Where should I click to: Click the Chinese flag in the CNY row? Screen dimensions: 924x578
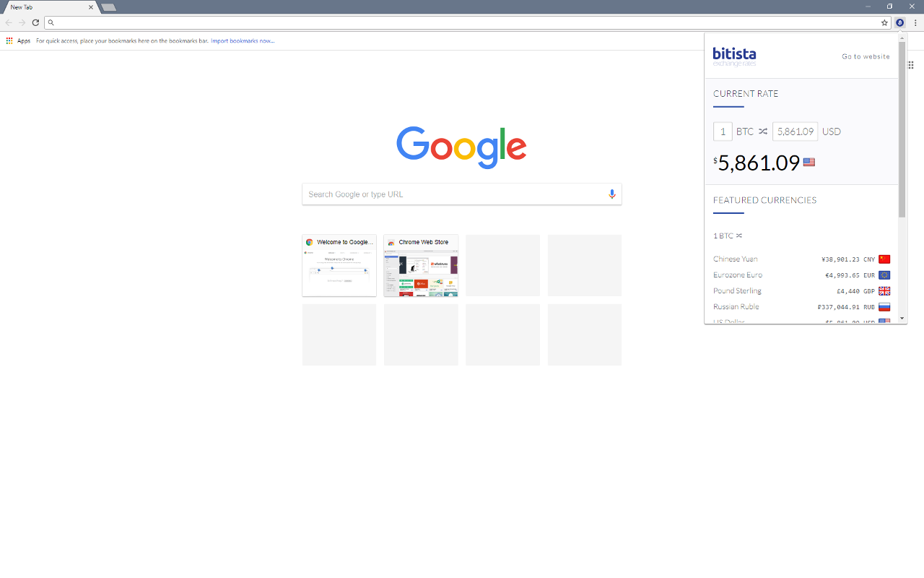tap(884, 259)
